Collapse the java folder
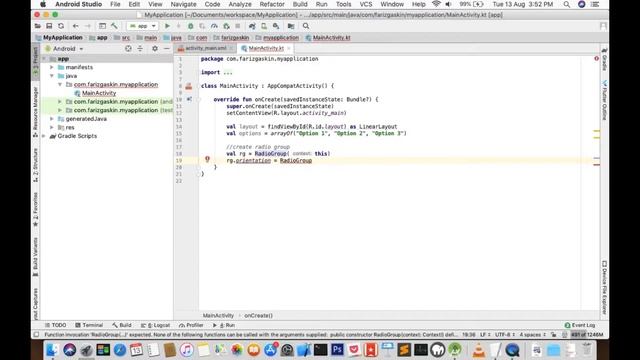 [x=52, y=76]
